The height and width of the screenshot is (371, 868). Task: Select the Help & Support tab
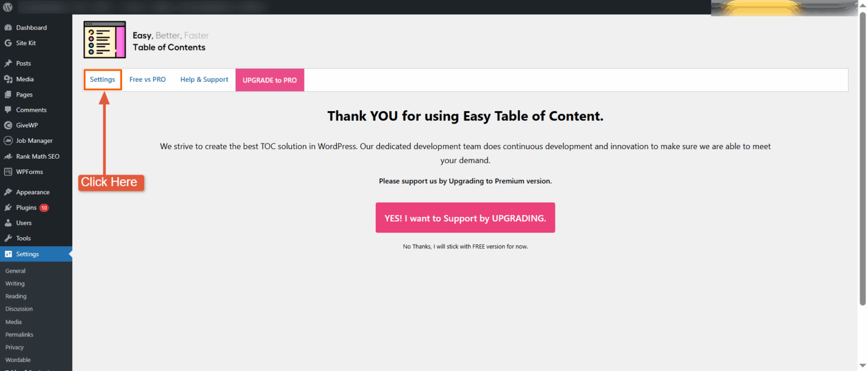(204, 80)
